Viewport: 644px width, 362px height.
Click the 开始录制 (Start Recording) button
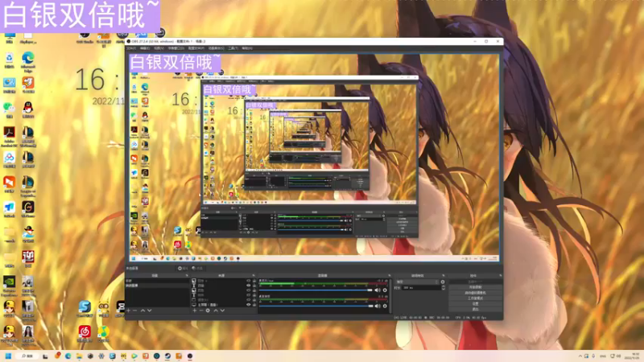pos(475,287)
